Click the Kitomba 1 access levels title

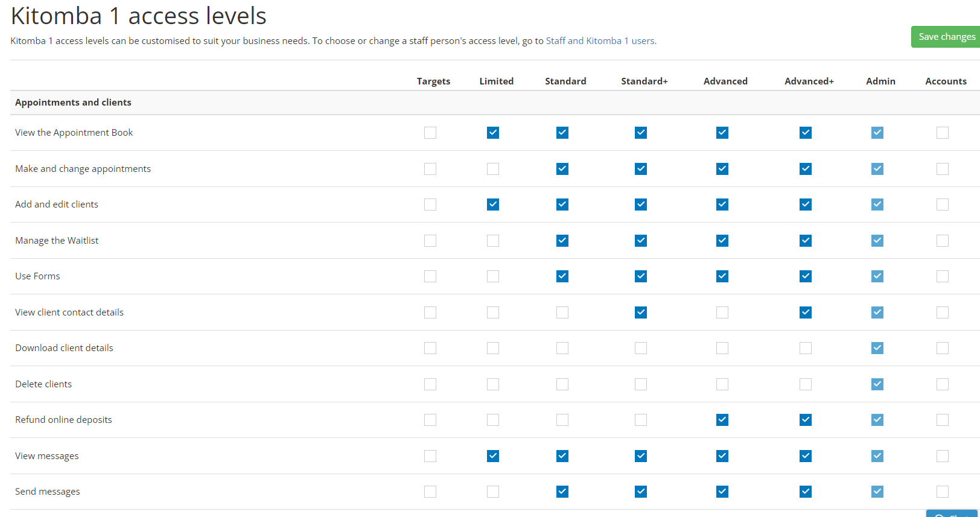[x=138, y=16]
